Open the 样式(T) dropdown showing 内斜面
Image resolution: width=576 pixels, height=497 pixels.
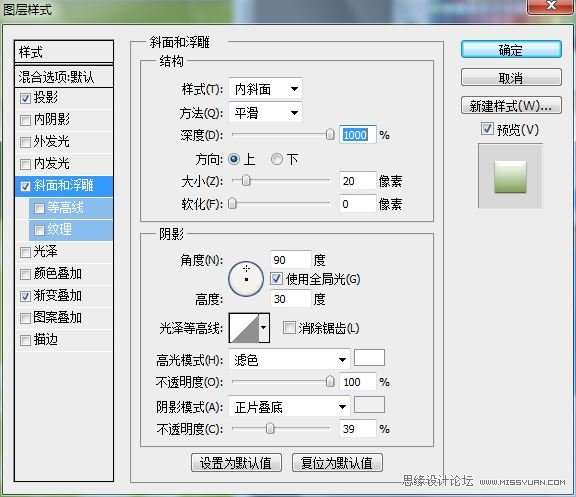pos(266,89)
